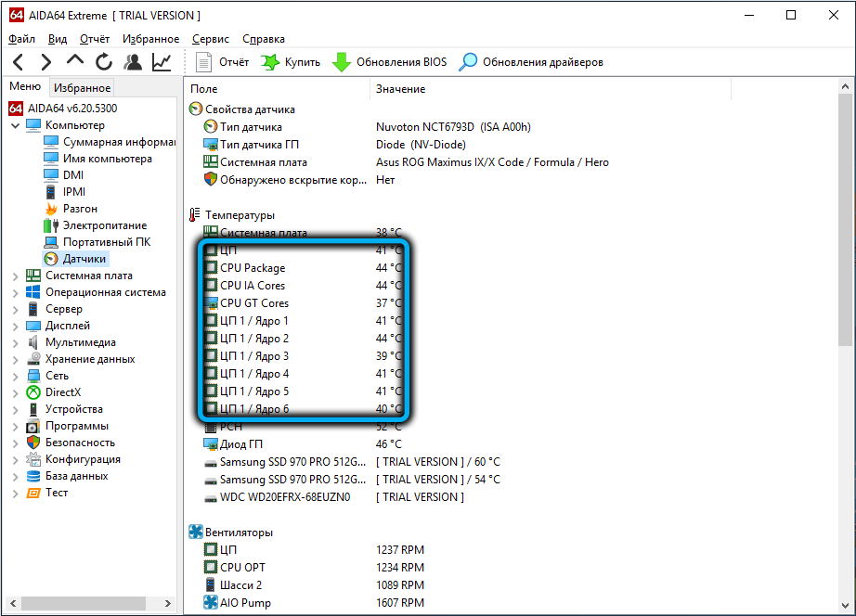Open Обновления драйверов driver updates
Viewport: 856px width, 616px height.
coord(532,62)
